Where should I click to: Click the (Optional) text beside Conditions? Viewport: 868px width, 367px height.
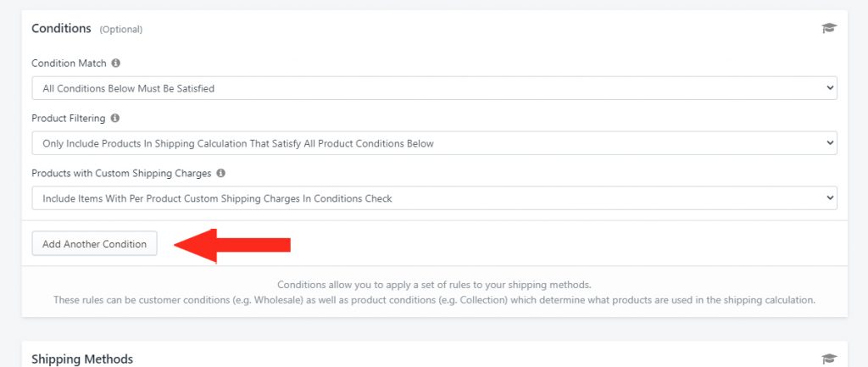pos(120,30)
